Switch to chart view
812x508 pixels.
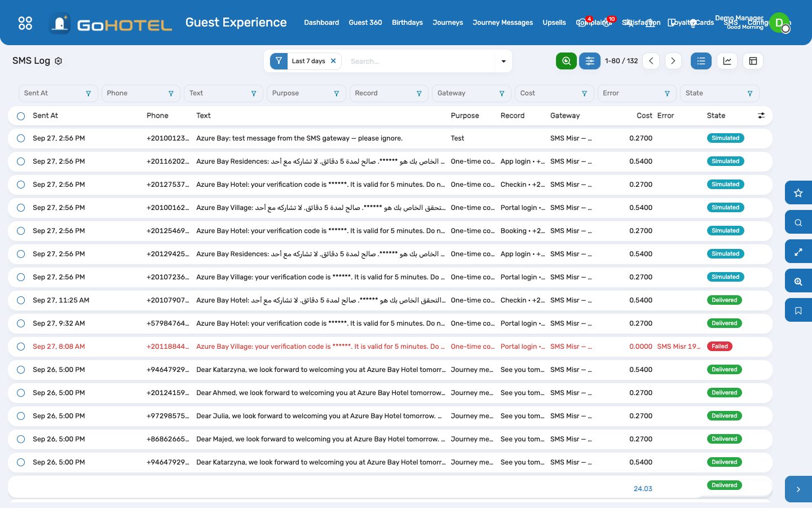[x=727, y=61]
